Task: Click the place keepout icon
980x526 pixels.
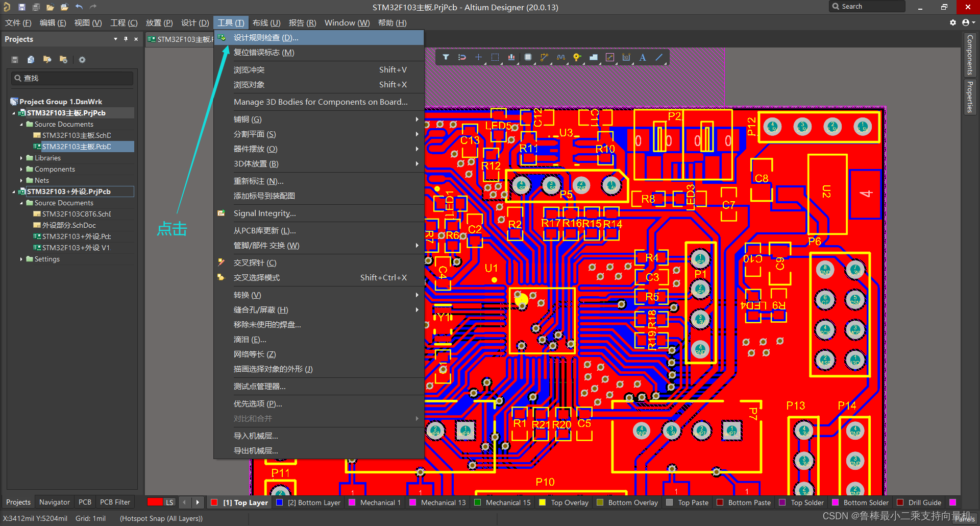Action: [610, 57]
